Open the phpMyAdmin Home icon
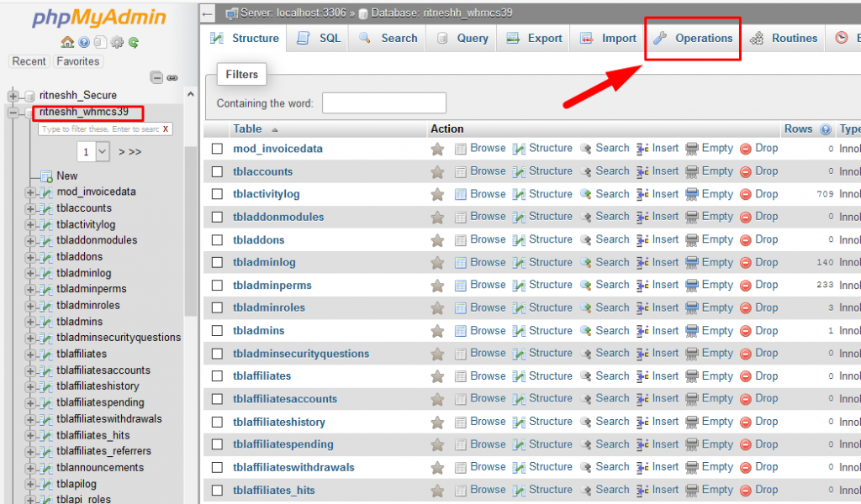 tap(67, 42)
